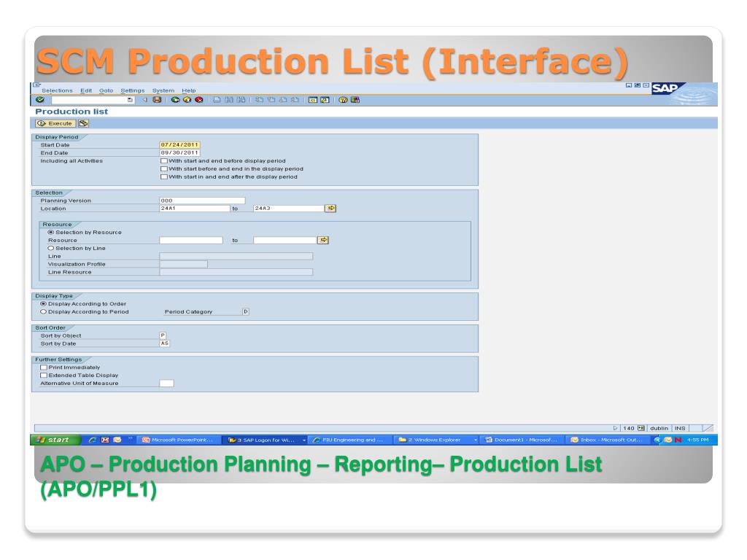
Task: Click the Print icon in SAP toolbar
Action: [217, 99]
